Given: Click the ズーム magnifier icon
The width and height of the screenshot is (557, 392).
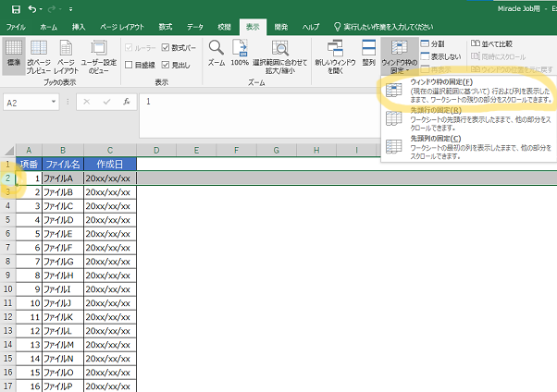Looking at the screenshot, I should pos(217,53).
